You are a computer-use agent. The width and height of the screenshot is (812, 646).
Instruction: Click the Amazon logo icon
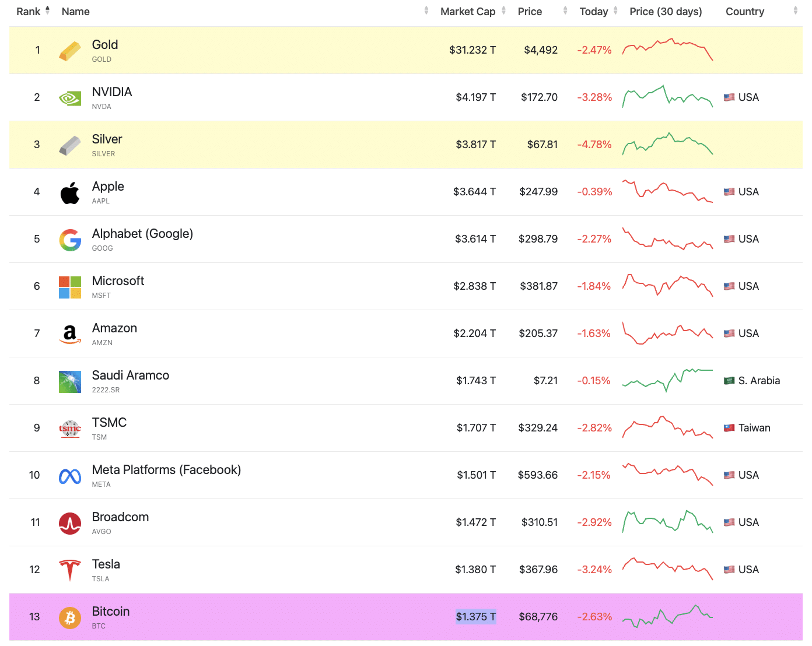click(70, 334)
